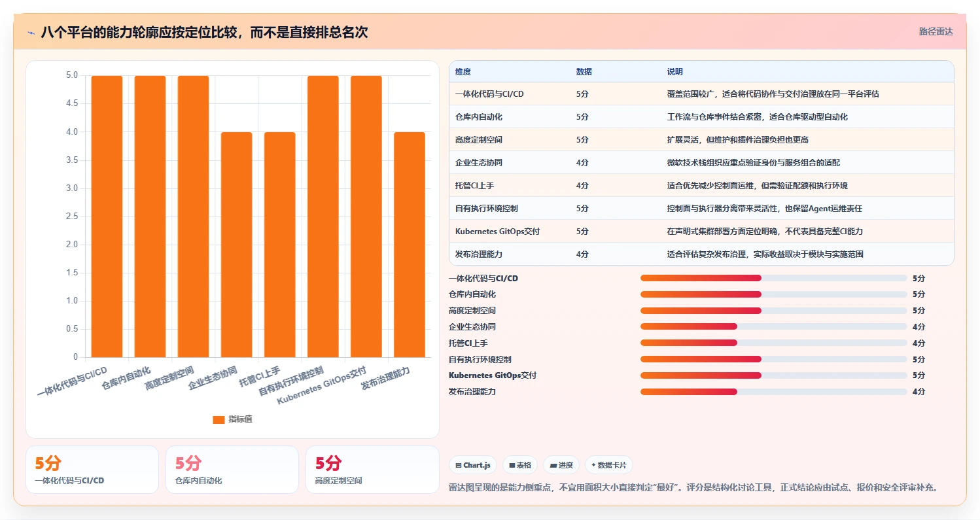Click the 自有执行环境控制 progress bar
This screenshot has width=980, height=520.
click(x=774, y=359)
